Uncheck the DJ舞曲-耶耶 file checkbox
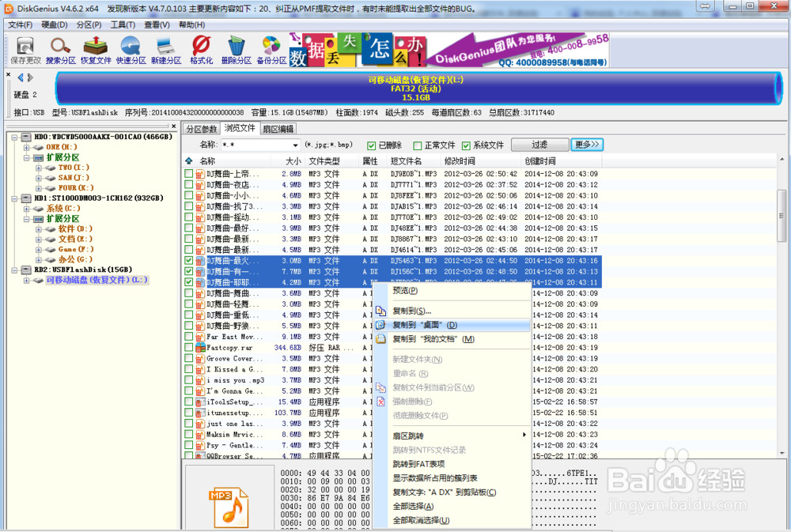 [x=189, y=282]
